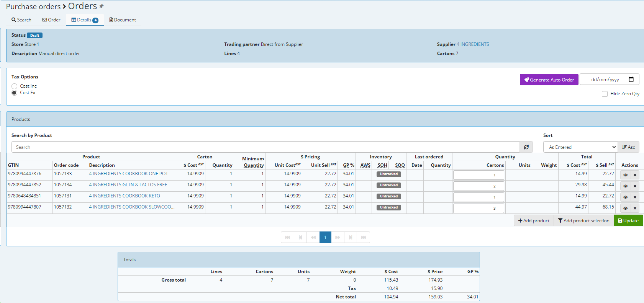Click cartons quantity field for SLOWCOO row

(478, 208)
